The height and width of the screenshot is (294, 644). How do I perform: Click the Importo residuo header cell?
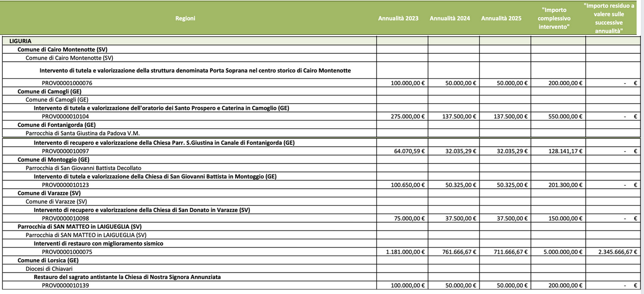coord(609,18)
